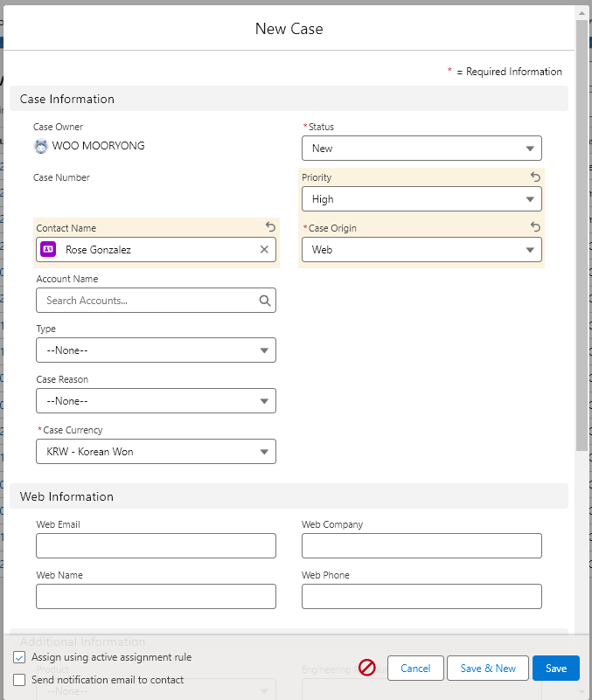Viewport: 592px width, 700px height.
Task: Cancel the new case form
Action: [415, 669]
